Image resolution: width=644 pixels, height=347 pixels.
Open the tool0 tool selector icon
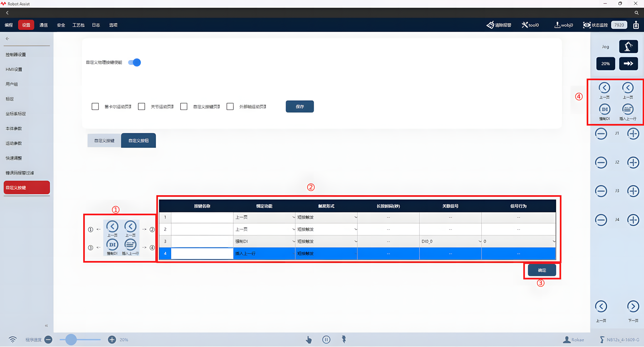(525, 25)
